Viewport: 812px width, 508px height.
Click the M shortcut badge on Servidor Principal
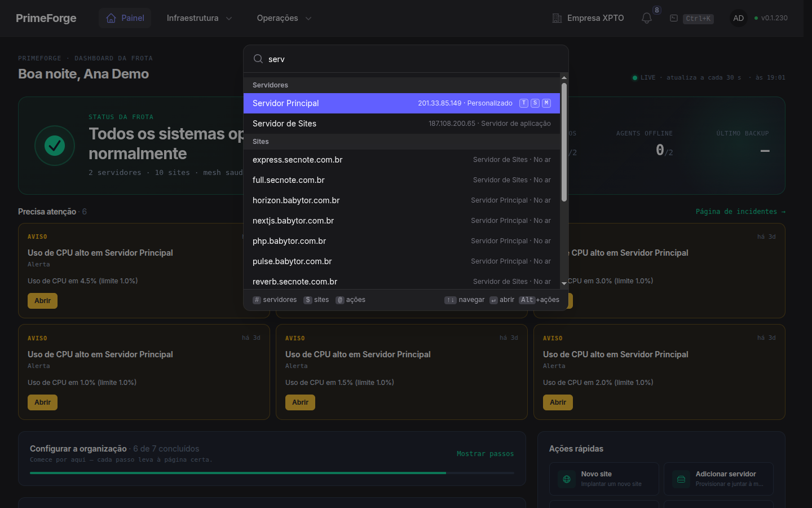(x=546, y=103)
